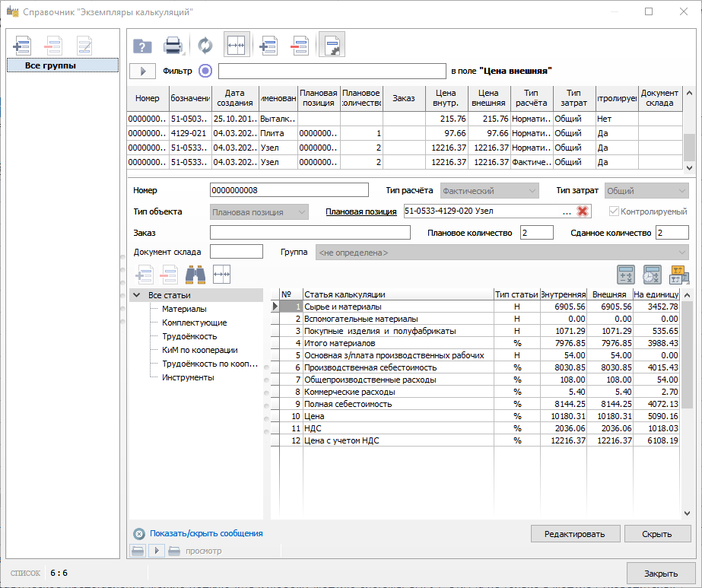Image resolution: width=702 pixels, height=588 pixels.
Task: Select Комплектующие in the articles tree
Action: 194,323
